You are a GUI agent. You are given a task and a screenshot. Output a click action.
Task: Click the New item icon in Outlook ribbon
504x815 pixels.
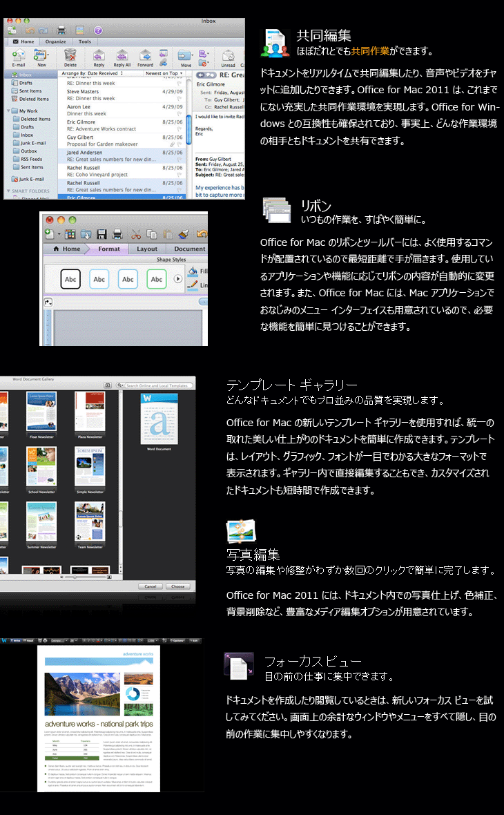point(40,55)
